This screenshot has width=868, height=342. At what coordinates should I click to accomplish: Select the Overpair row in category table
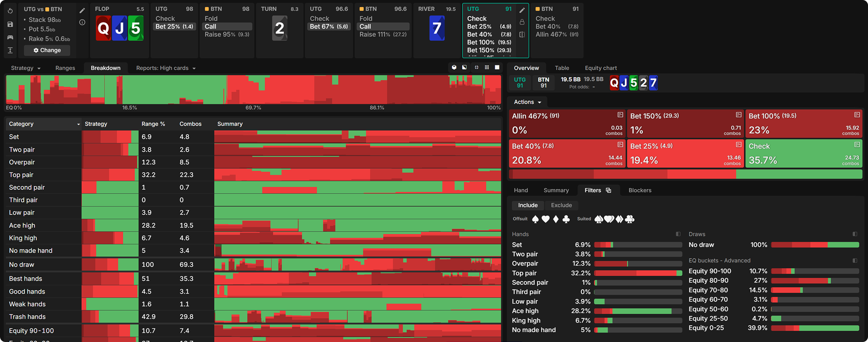click(x=22, y=162)
